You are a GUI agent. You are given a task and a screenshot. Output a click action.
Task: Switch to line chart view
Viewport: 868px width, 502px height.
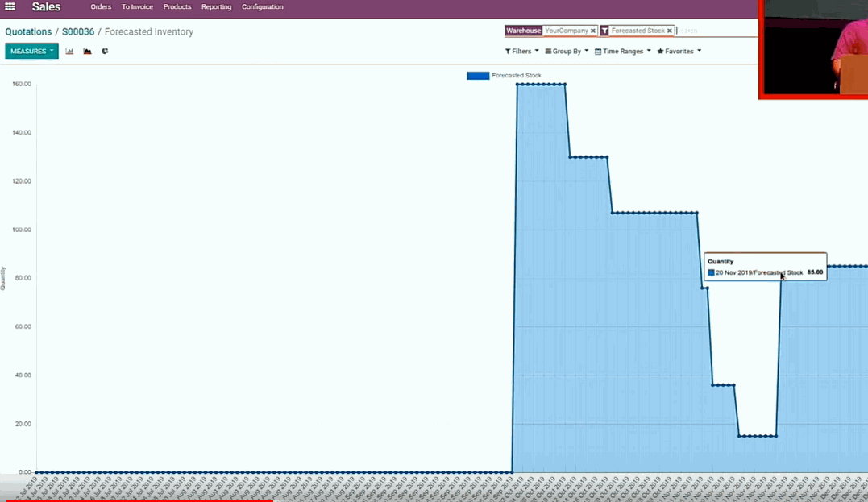(87, 52)
